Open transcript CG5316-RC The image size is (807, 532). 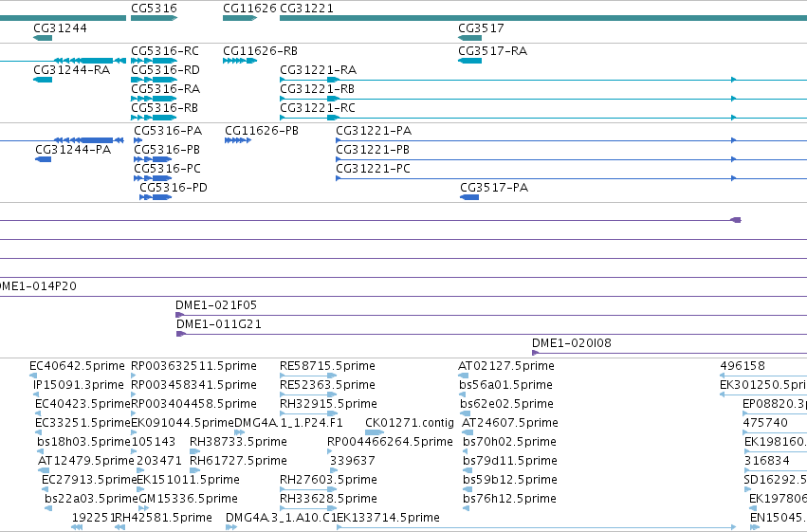tap(165, 51)
